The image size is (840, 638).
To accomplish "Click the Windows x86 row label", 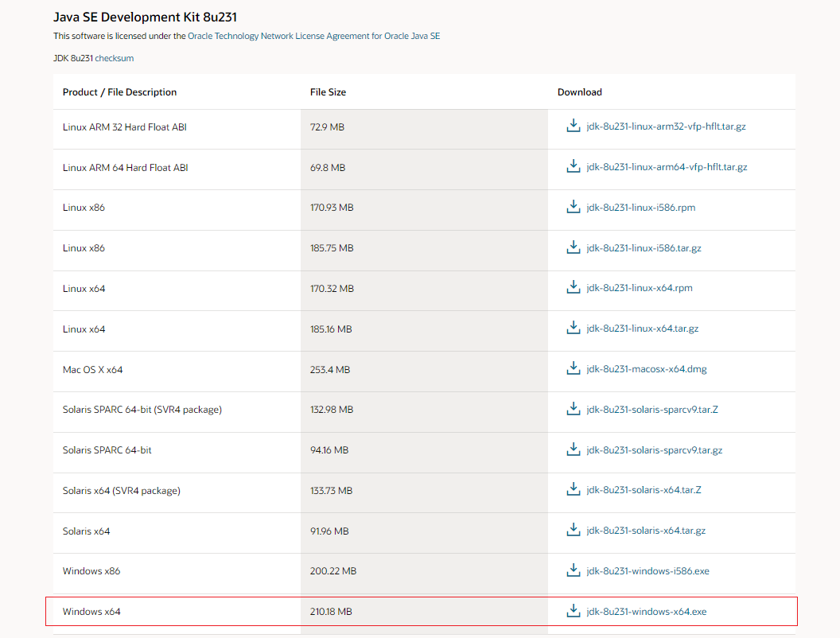I will (91, 571).
